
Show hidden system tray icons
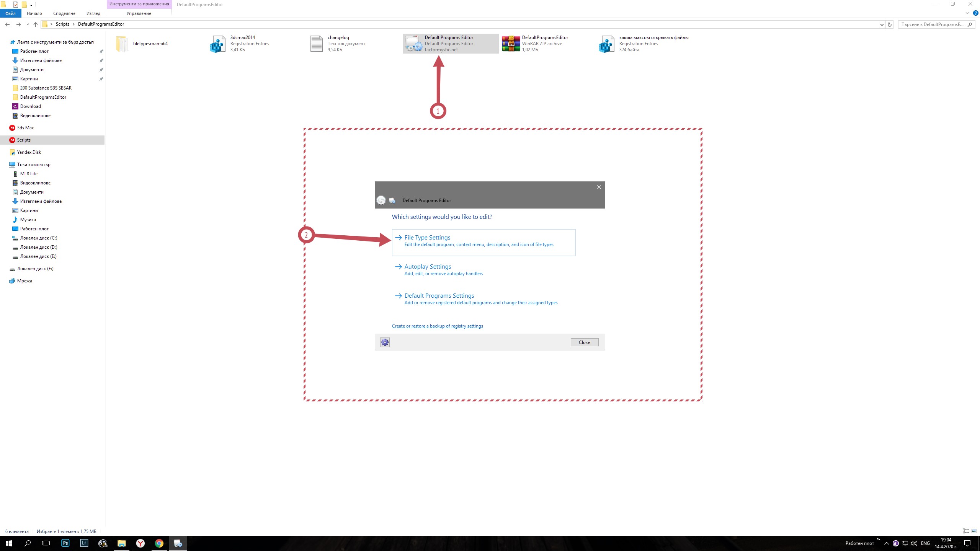pos(886,543)
